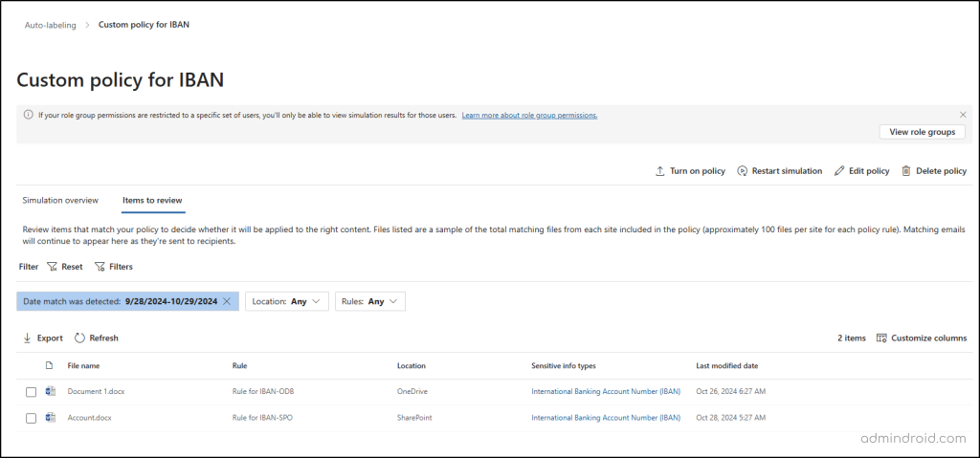Switch to the Simulation overview tab
980x458 pixels.
click(60, 200)
